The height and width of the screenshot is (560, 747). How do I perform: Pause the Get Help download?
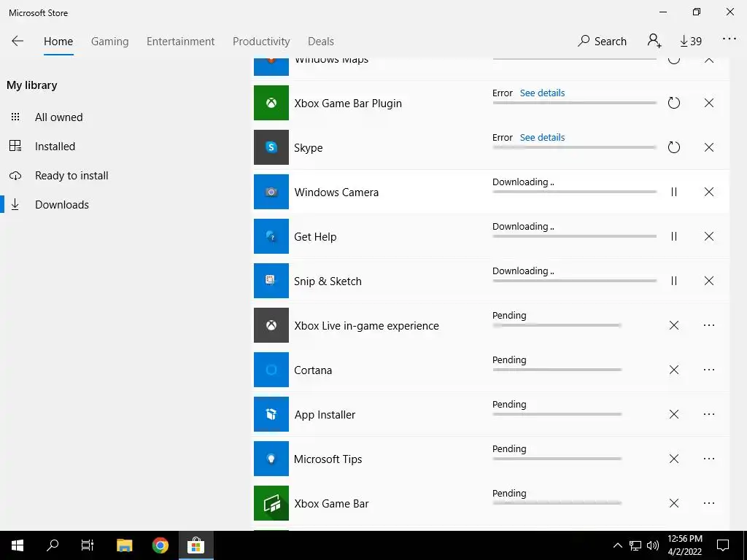pyautogui.click(x=673, y=236)
